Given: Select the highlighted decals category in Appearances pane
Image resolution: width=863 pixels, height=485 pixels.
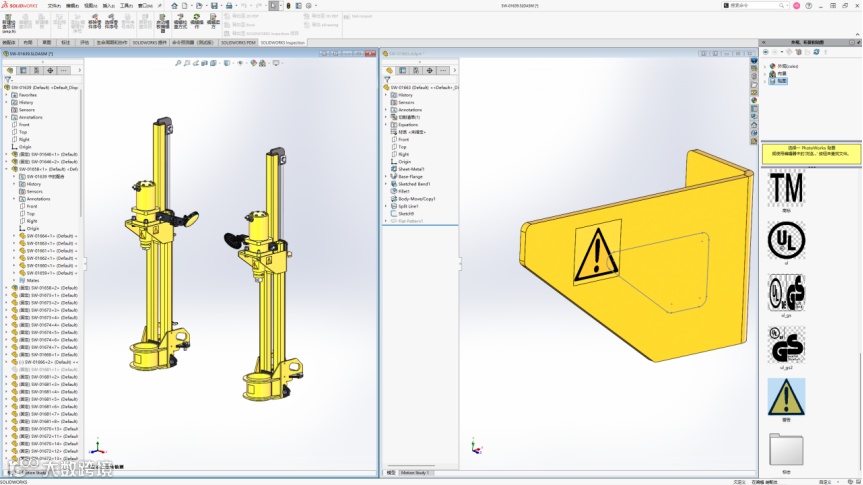Looking at the screenshot, I should (x=779, y=81).
